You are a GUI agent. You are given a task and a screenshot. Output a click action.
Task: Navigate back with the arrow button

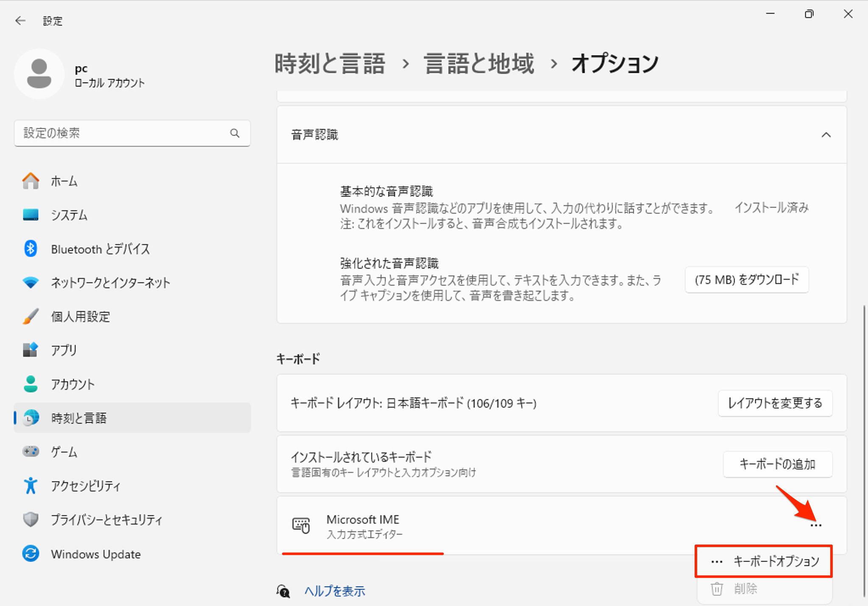(x=20, y=20)
